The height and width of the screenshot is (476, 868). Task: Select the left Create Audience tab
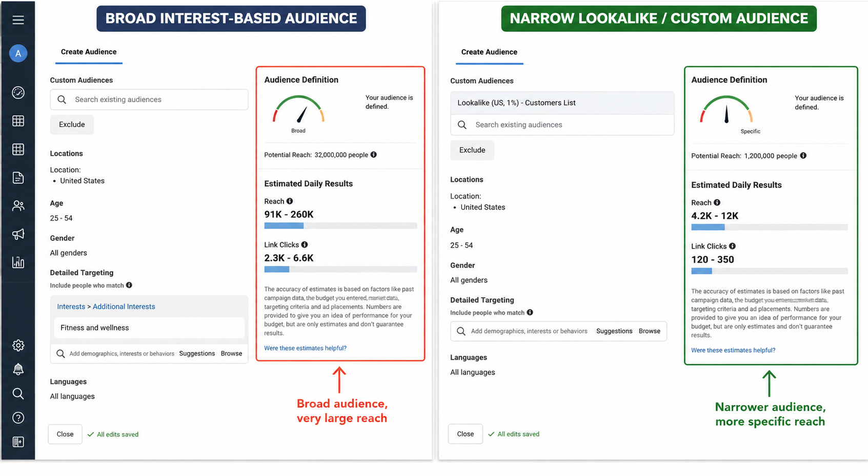(89, 52)
